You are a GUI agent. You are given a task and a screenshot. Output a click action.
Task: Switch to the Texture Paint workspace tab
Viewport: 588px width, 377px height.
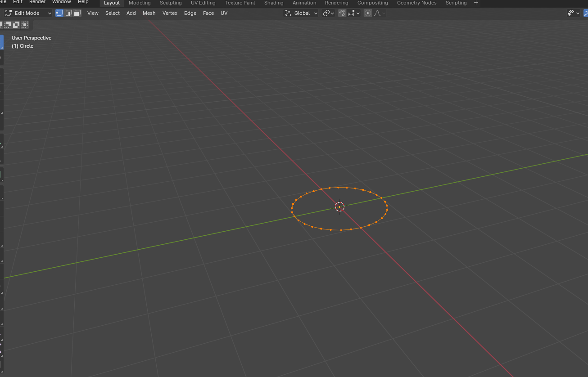pyautogui.click(x=240, y=3)
